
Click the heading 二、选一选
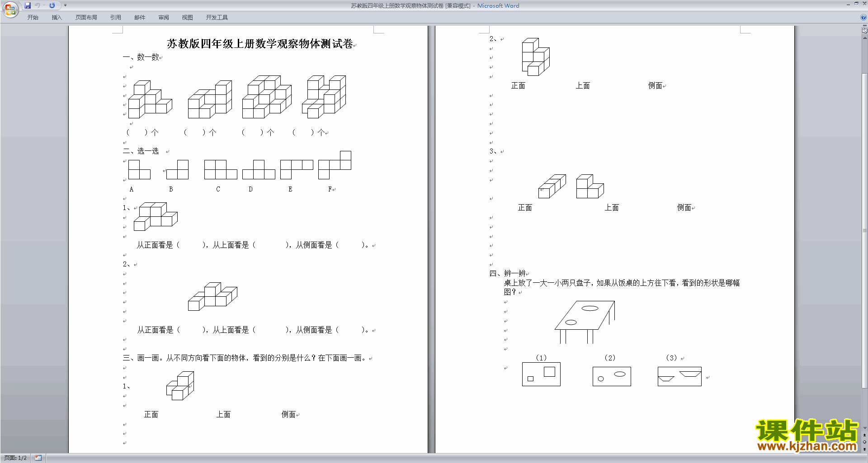pyautogui.click(x=141, y=151)
